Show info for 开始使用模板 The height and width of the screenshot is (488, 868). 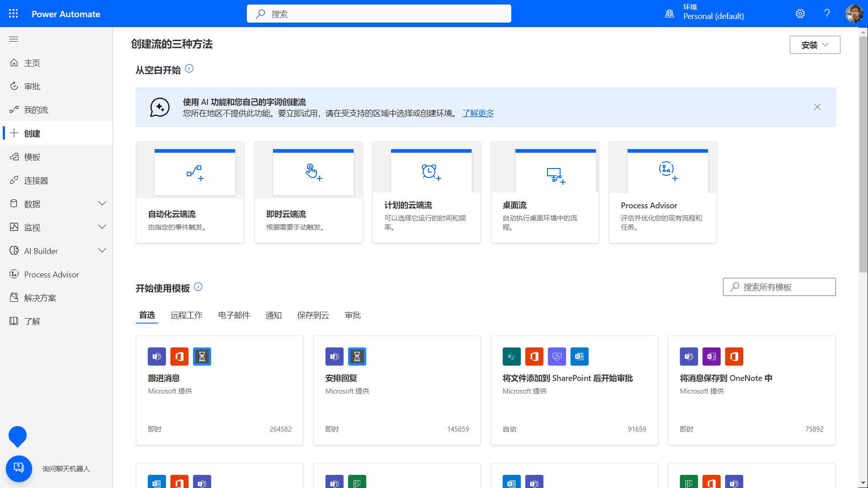point(198,287)
